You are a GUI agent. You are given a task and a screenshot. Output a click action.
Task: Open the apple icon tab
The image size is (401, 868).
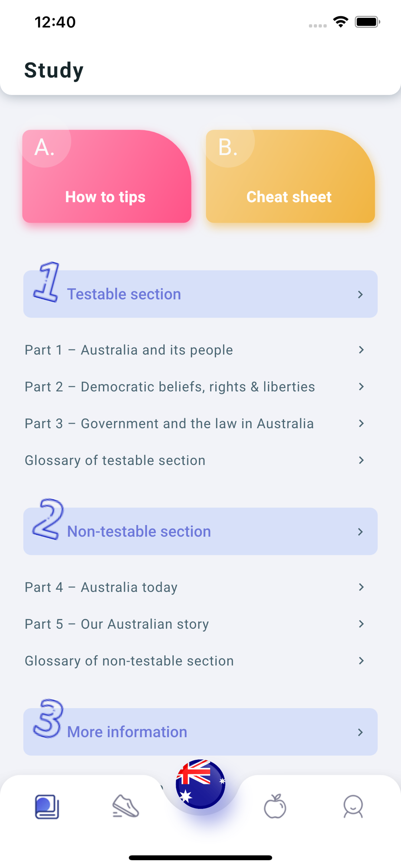pos(275,806)
